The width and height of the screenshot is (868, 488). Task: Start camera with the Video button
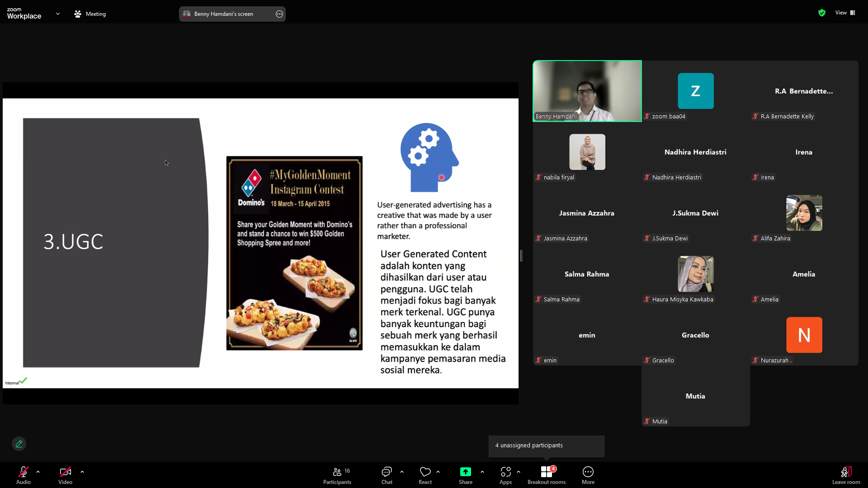(x=65, y=475)
